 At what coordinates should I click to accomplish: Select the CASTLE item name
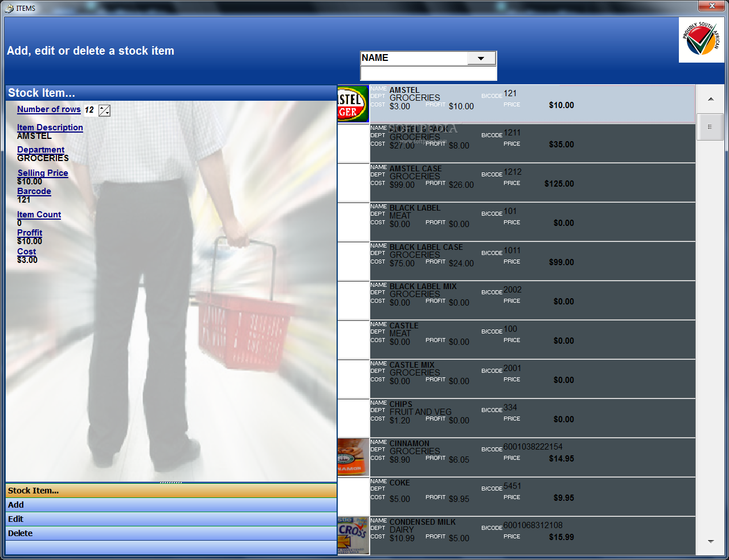pos(404,326)
